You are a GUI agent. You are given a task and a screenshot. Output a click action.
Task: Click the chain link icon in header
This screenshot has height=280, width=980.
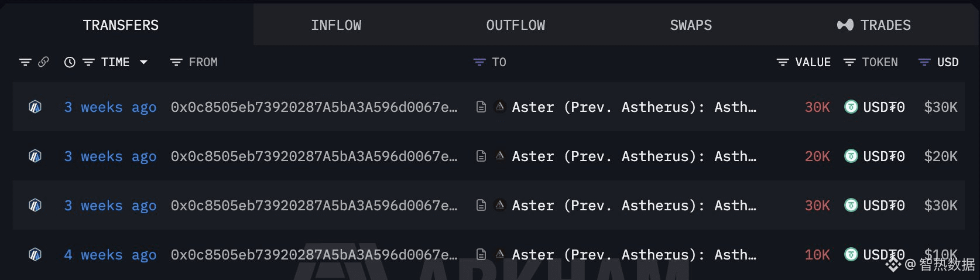click(43, 62)
